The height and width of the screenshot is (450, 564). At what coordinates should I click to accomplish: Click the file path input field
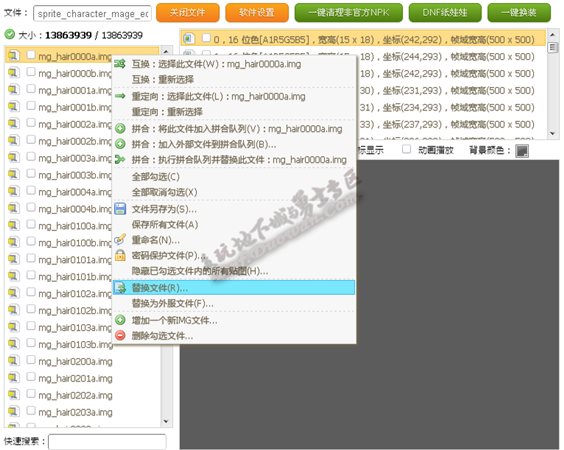point(92,14)
